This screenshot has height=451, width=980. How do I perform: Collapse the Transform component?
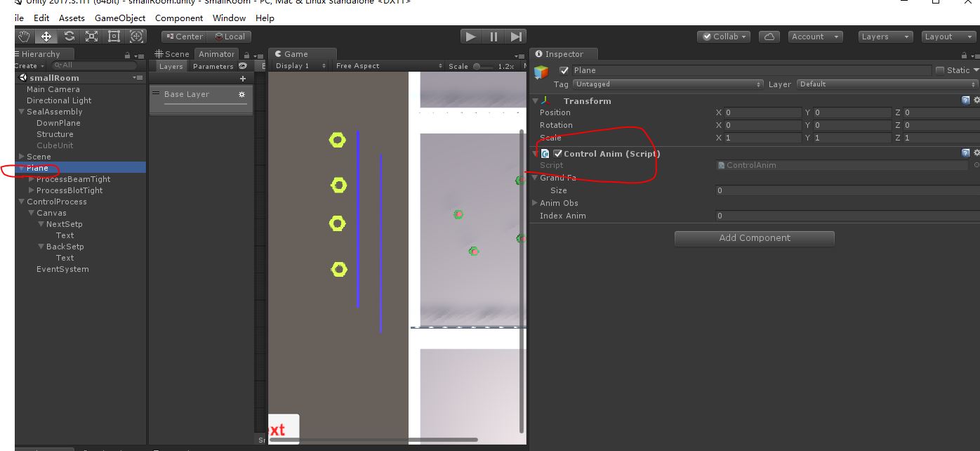tap(536, 101)
